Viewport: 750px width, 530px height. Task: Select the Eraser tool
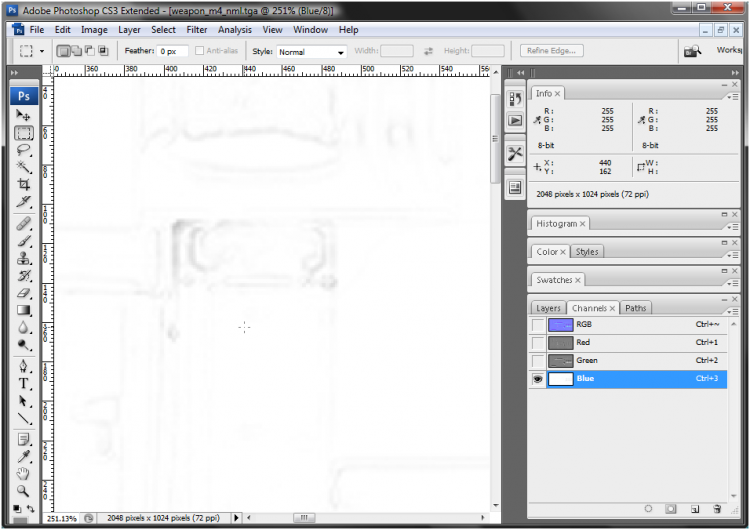(24, 293)
